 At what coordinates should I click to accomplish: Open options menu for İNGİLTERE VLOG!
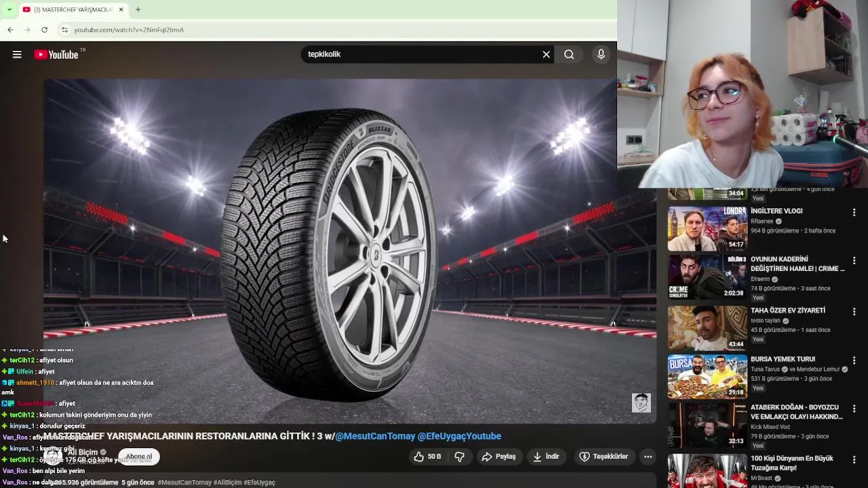[854, 212]
